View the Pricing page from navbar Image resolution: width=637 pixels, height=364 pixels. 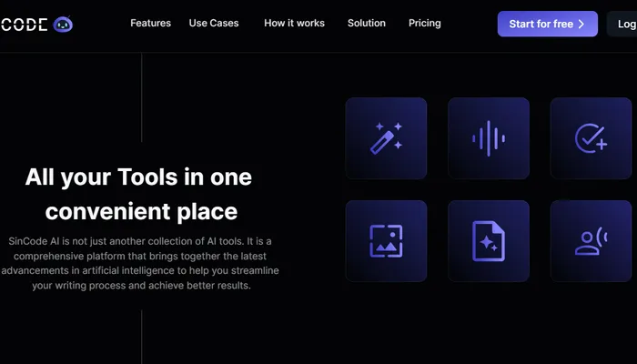click(424, 24)
